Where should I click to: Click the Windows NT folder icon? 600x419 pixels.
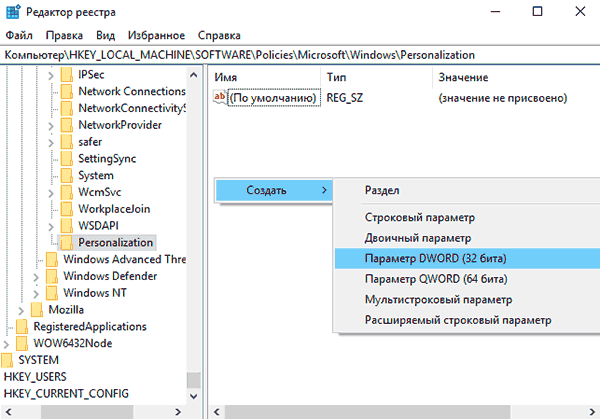pyautogui.click(x=52, y=293)
